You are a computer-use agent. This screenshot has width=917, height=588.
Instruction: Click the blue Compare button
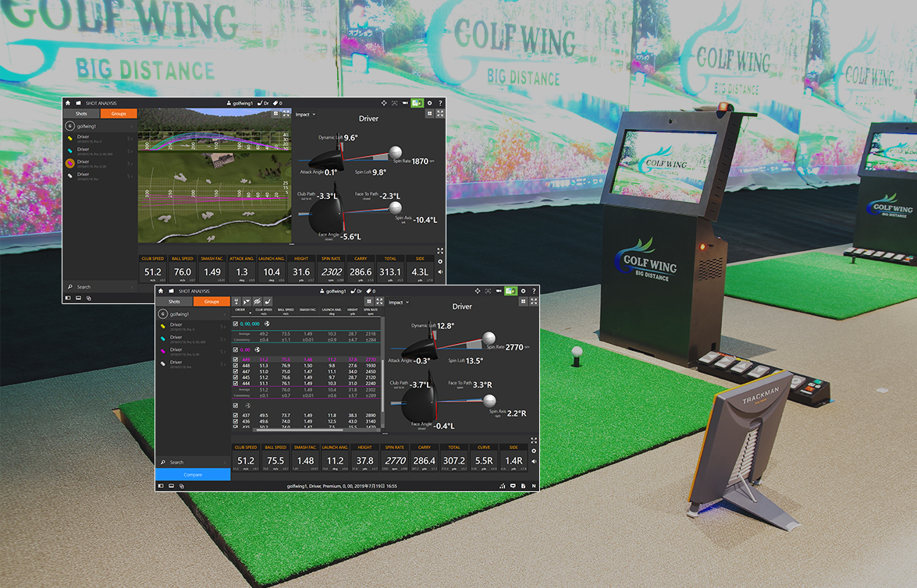193,475
